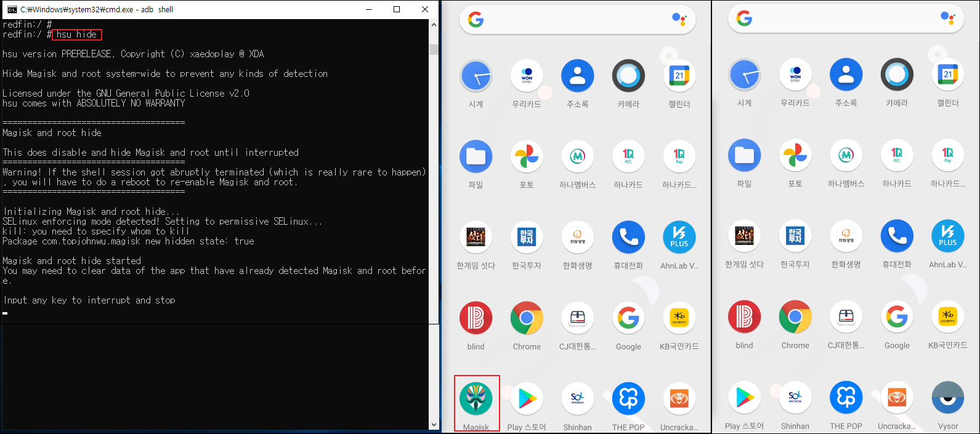Open the cmd.exe title bar system icon

(x=11, y=9)
